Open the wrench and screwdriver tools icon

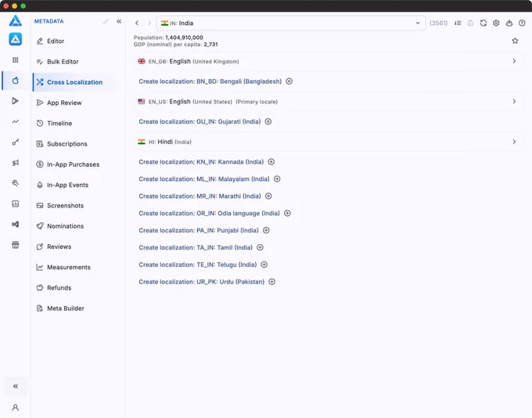(16, 183)
